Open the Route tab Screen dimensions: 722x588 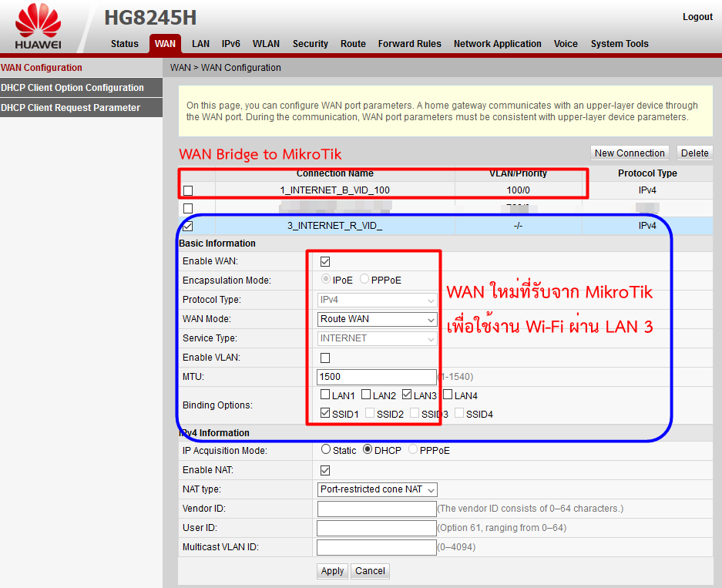pos(353,44)
